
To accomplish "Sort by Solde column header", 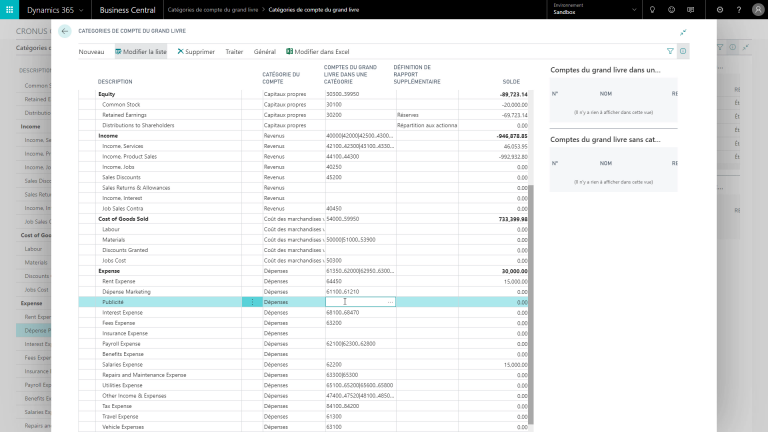I will (511, 82).
